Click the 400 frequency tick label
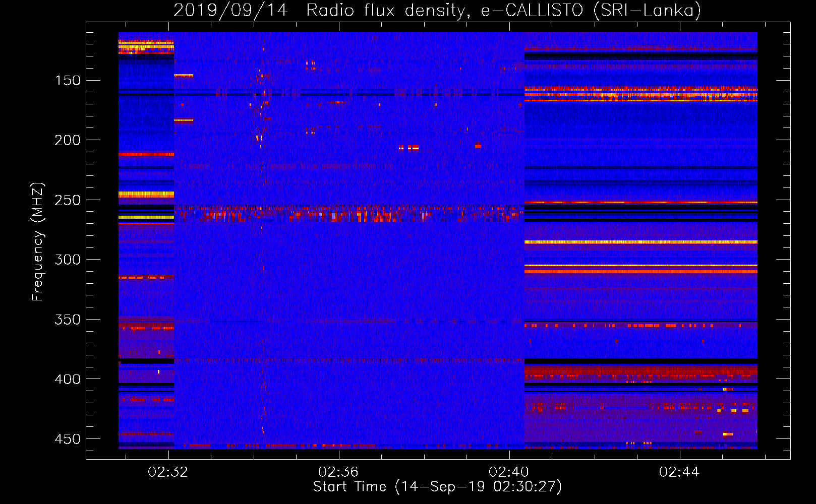Screen dimensions: 816x504 (x=68, y=379)
